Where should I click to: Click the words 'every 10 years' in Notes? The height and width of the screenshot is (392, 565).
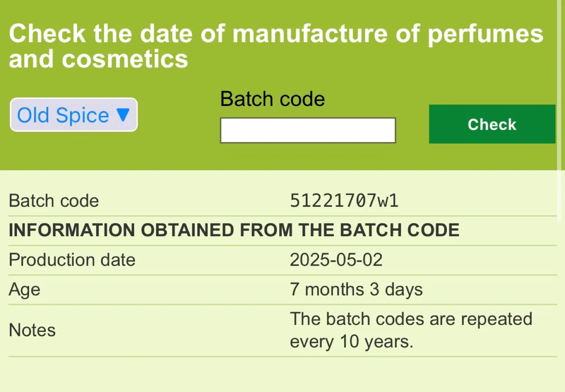point(351,342)
